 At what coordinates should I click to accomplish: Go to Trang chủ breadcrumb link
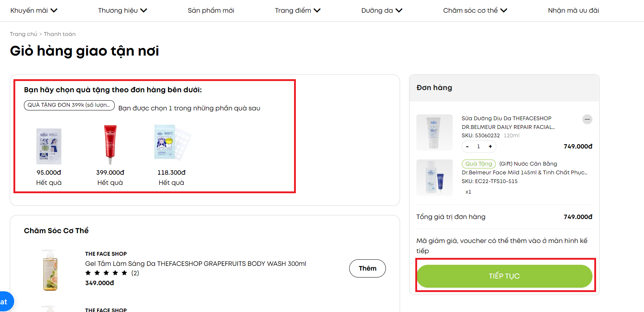[x=24, y=34]
